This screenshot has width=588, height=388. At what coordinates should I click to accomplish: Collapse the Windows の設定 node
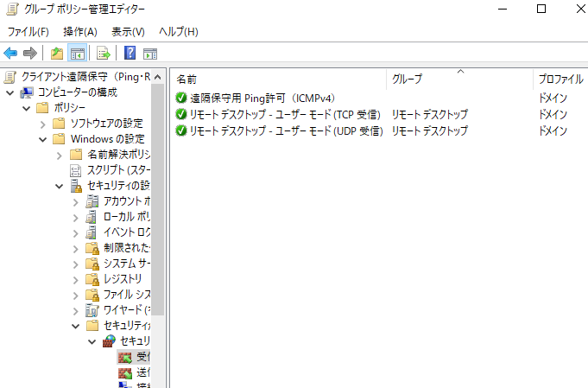[x=43, y=140]
